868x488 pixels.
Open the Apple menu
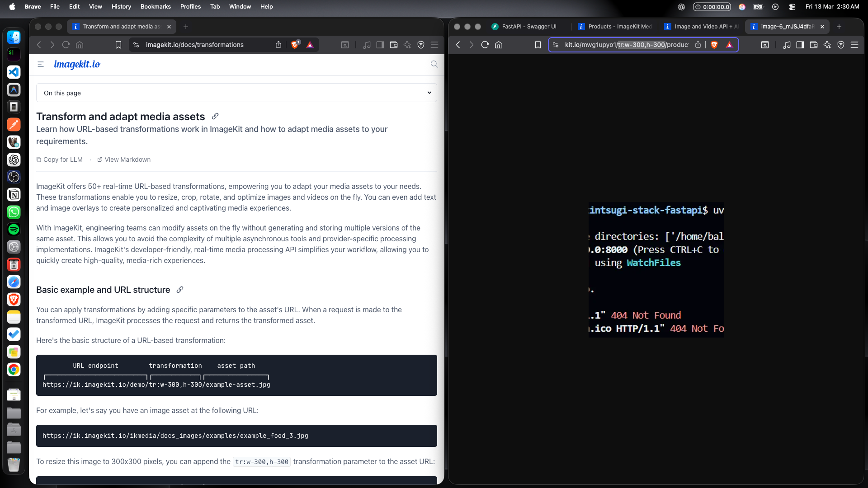coord(12,6)
